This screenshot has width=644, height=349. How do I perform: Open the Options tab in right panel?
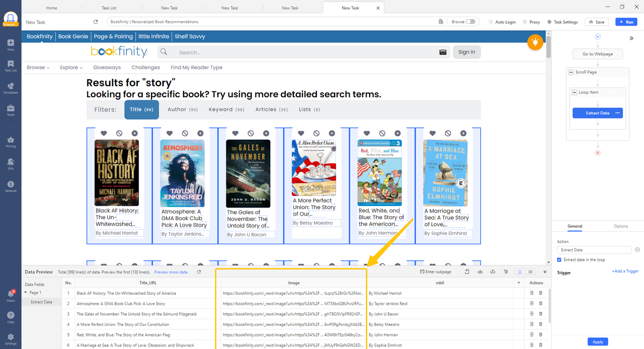tap(621, 226)
